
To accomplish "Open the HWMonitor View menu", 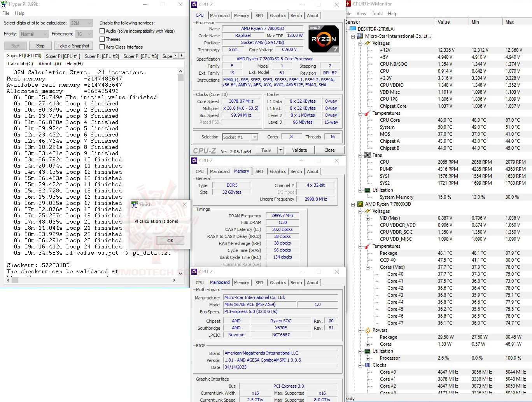I will 361,14.
